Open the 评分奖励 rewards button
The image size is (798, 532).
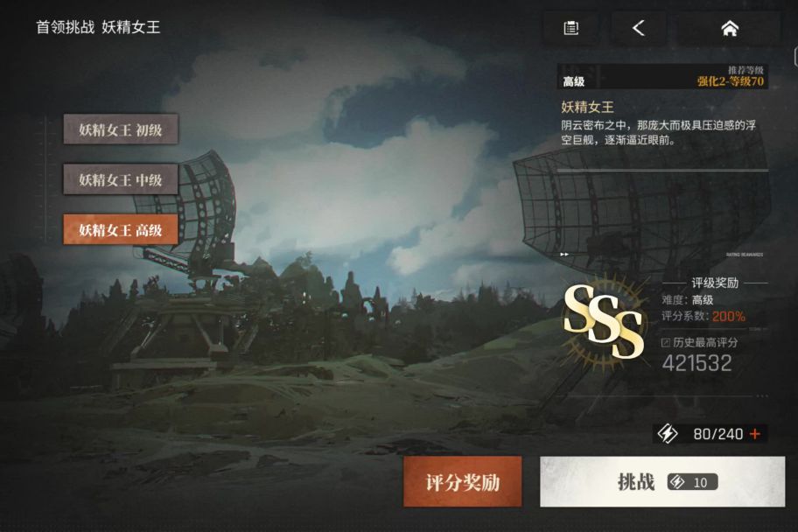(x=463, y=481)
